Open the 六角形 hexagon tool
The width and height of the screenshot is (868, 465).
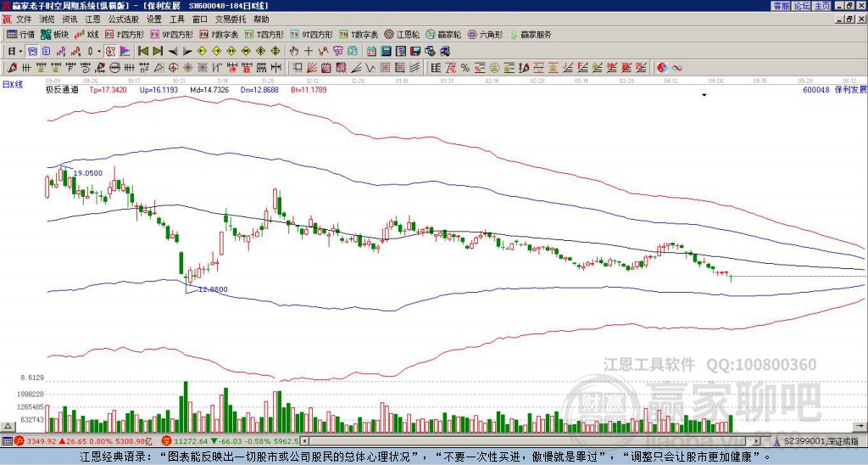(485, 34)
